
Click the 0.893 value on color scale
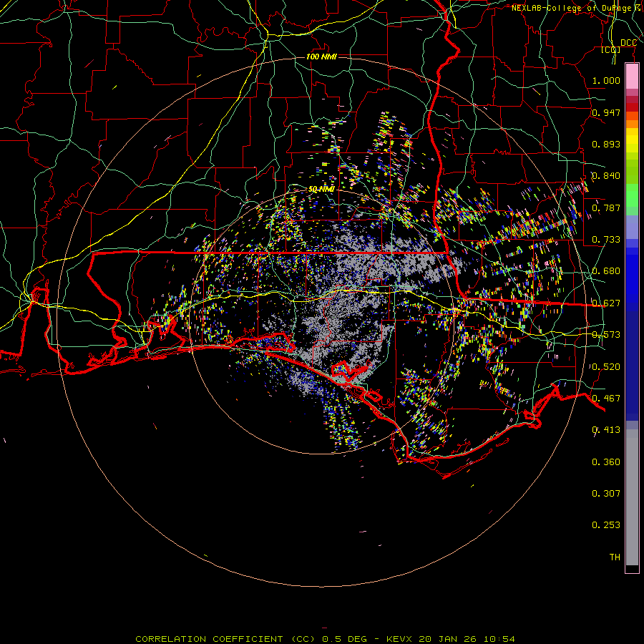[606, 144]
